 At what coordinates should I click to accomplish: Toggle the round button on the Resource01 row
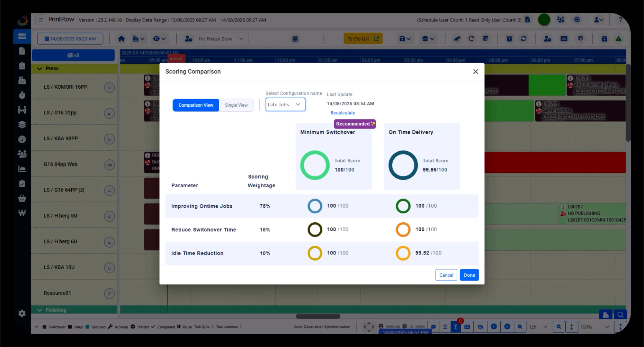point(109,294)
